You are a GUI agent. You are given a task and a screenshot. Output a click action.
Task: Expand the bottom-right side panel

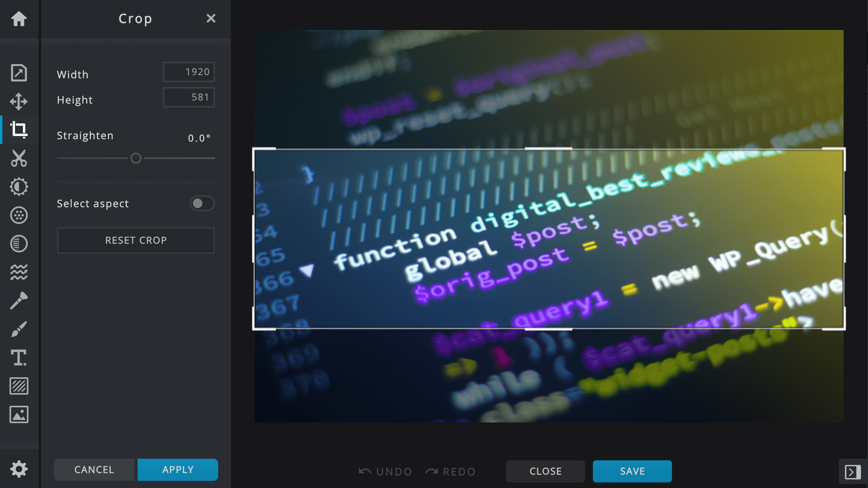852,471
